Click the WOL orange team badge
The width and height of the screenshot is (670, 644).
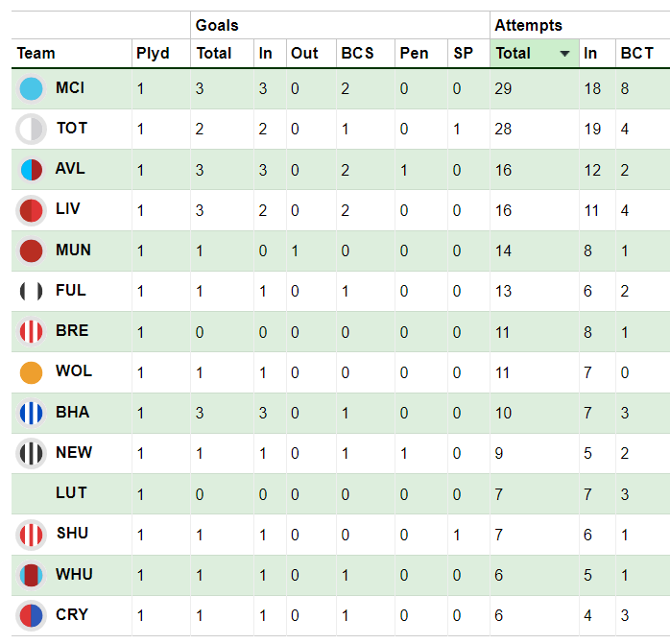point(31,372)
